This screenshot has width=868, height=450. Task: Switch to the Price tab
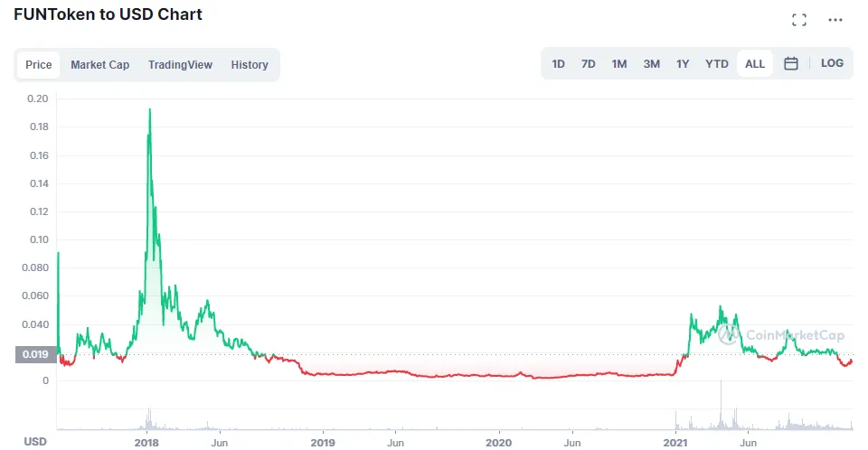pyautogui.click(x=39, y=65)
